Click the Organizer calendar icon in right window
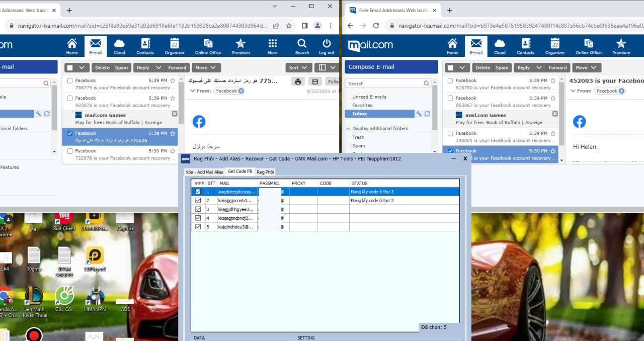 [x=554, y=46]
